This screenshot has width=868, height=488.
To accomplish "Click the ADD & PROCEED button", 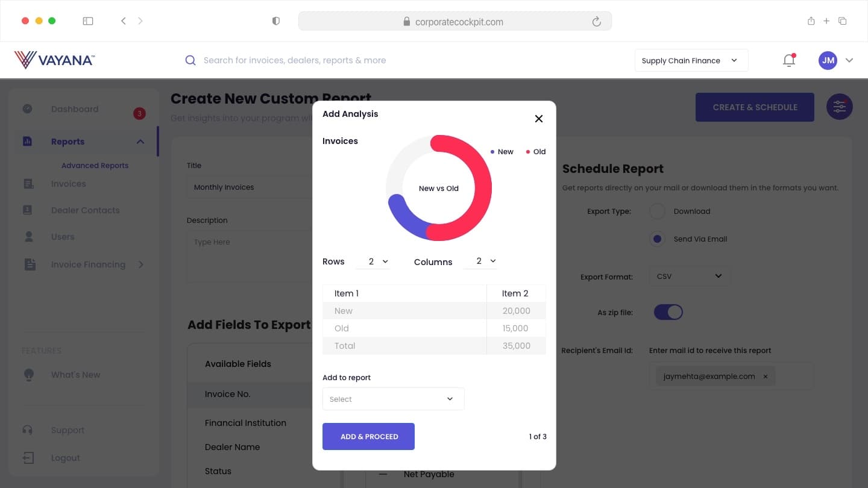I will click(x=368, y=437).
